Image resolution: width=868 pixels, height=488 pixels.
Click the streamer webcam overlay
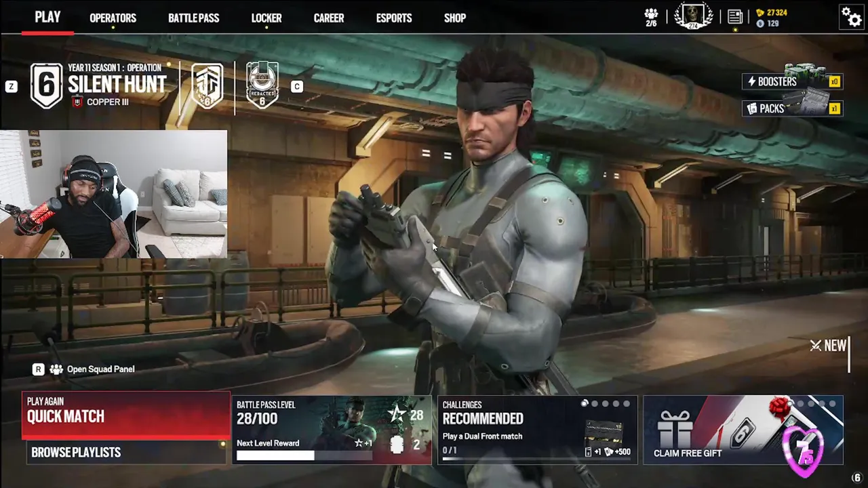click(x=114, y=195)
